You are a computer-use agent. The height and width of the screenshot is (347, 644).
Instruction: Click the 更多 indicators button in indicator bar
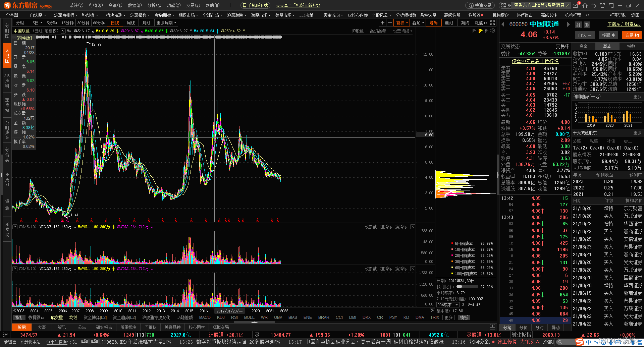(448, 317)
